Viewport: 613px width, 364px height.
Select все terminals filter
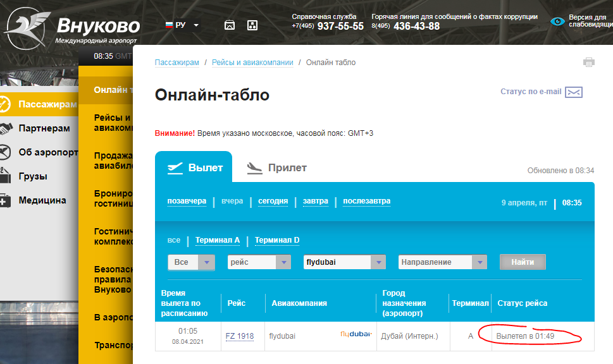pyautogui.click(x=174, y=240)
